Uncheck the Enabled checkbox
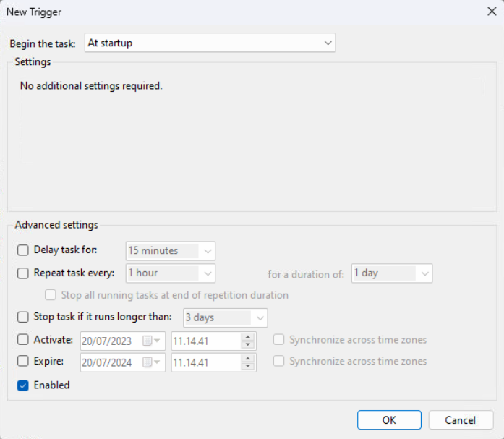The height and width of the screenshot is (439, 504). click(x=23, y=385)
